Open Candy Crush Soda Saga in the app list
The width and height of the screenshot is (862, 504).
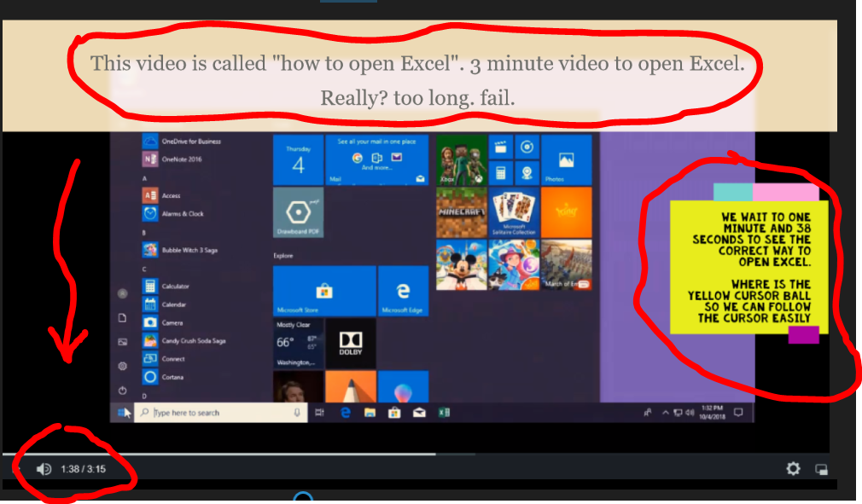(x=184, y=341)
